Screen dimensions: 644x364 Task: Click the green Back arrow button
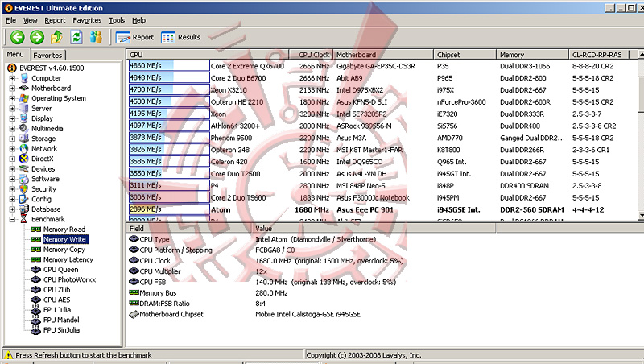pos(17,37)
